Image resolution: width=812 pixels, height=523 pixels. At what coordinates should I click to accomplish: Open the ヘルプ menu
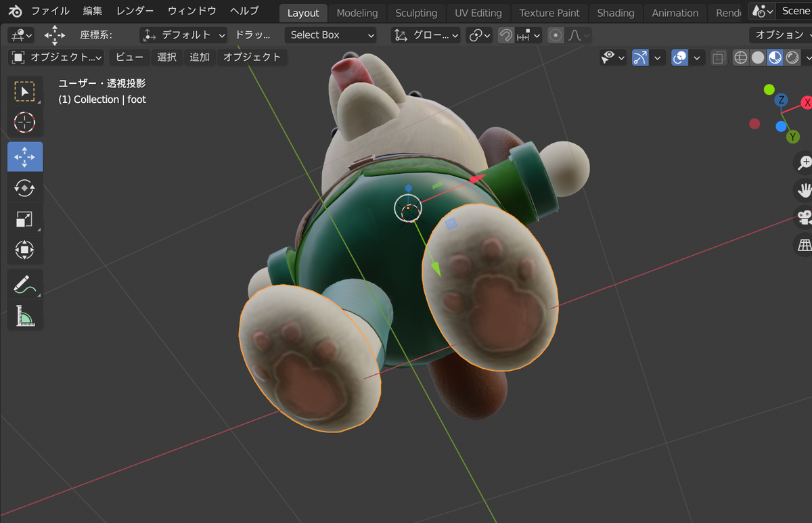pyautogui.click(x=244, y=12)
